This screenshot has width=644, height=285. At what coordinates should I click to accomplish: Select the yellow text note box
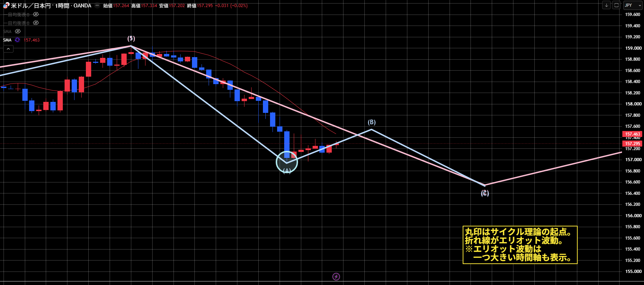520,245
